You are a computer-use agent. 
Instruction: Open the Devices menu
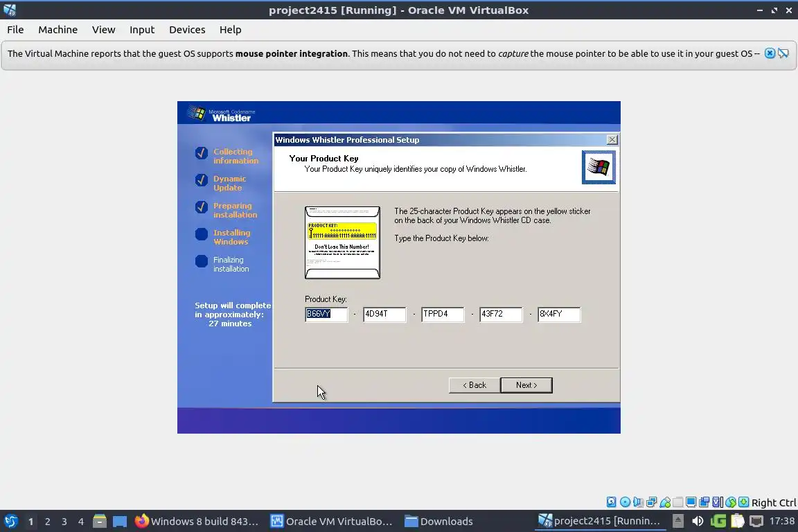(187, 30)
